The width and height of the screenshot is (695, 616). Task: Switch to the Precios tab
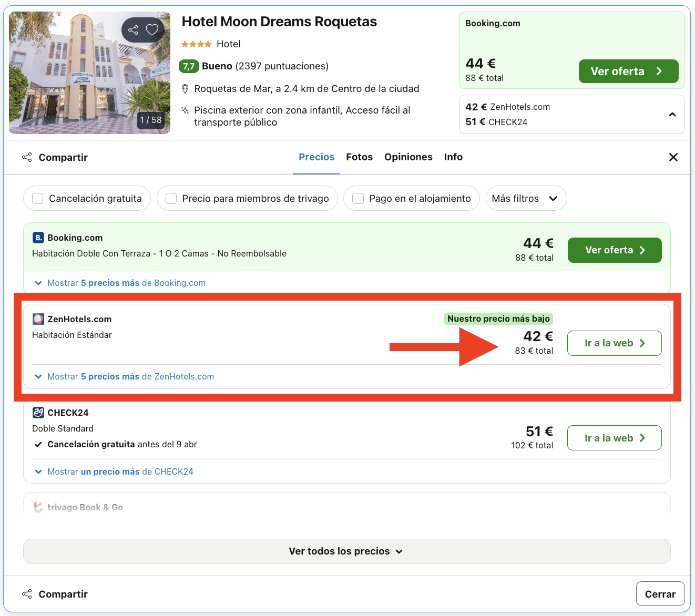pyautogui.click(x=316, y=157)
